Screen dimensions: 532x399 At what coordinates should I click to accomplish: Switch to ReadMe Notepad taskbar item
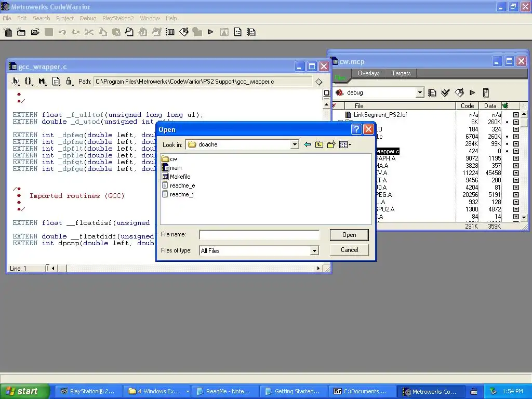[x=225, y=391]
